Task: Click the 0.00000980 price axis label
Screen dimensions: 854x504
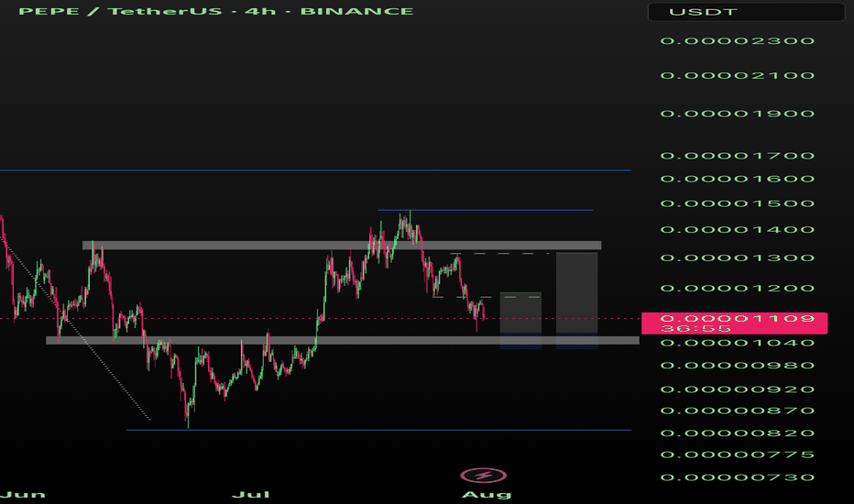Action: tap(738, 366)
